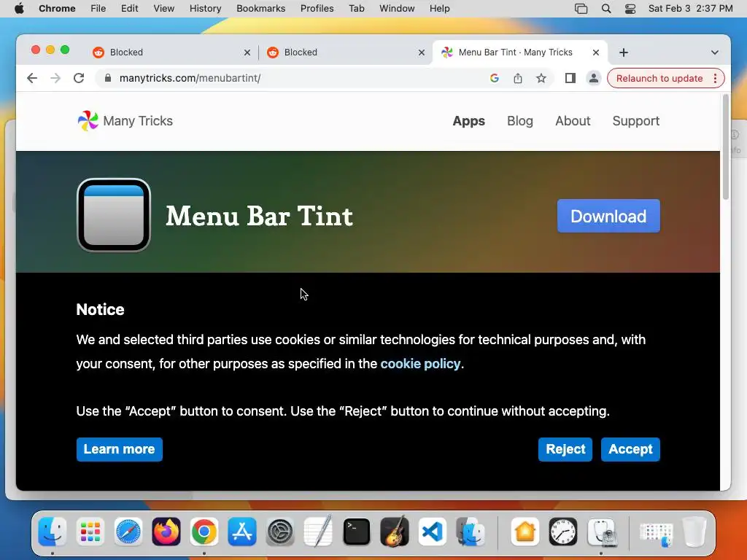
Task: Click the lock icon in the address bar
Action: (108, 78)
